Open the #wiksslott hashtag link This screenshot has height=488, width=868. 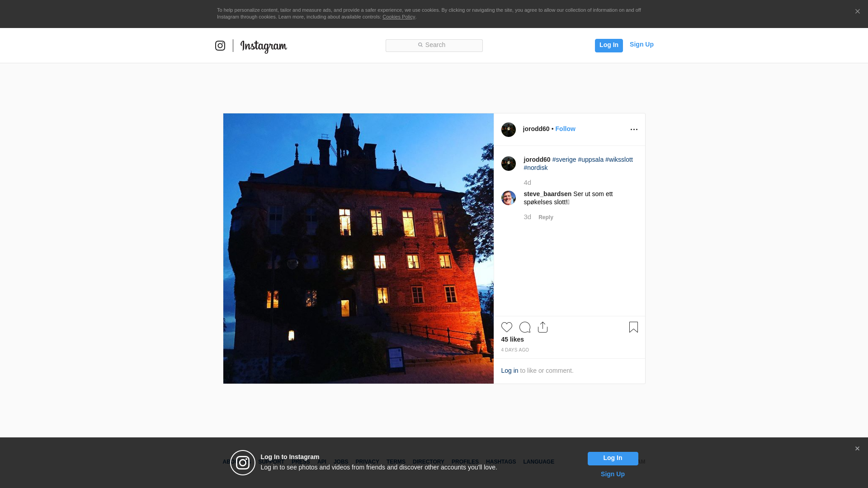coord(619,160)
